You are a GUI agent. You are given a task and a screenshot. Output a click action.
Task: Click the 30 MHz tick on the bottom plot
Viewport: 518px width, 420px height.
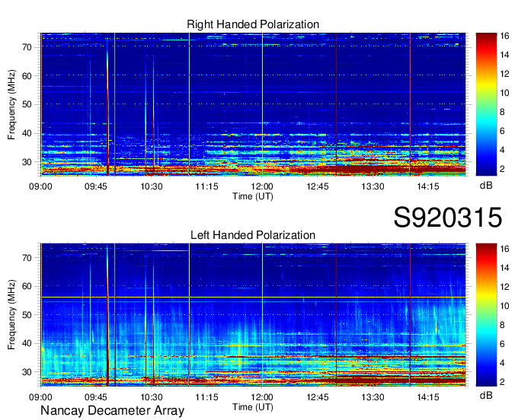pyautogui.click(x=27, y=373)
